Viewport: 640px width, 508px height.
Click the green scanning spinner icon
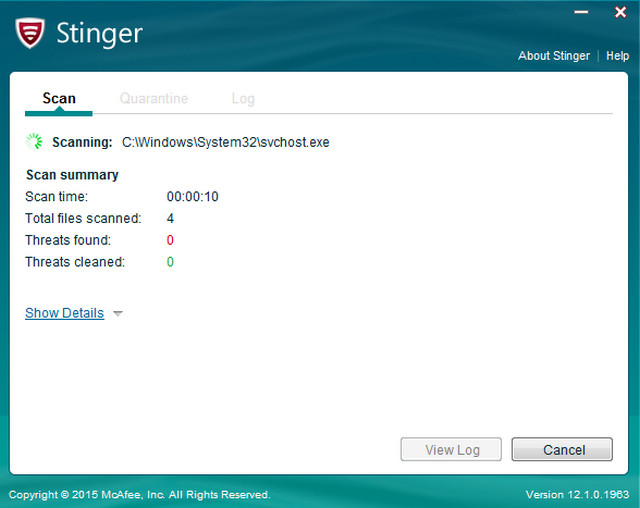(x=34, y=142)
